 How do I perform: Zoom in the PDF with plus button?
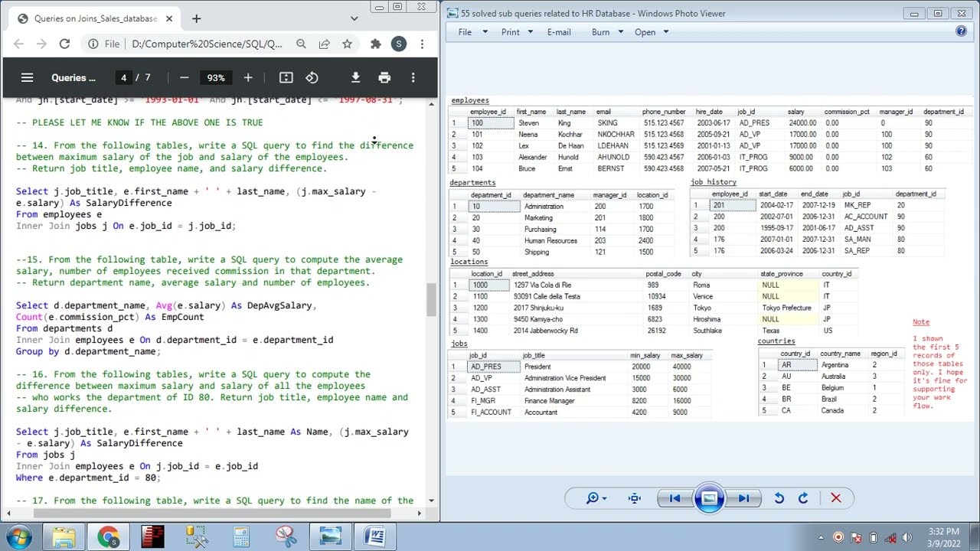coord(248,77)
